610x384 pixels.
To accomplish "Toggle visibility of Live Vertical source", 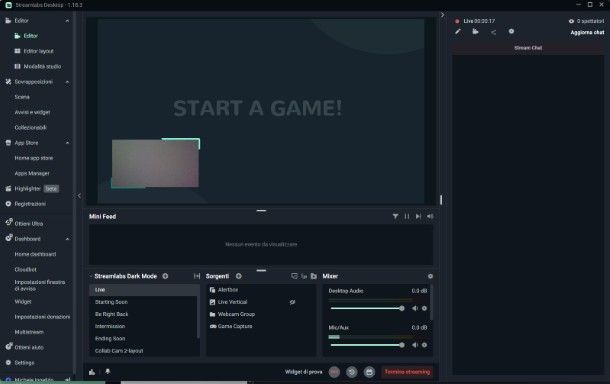I will coord(292,302).
